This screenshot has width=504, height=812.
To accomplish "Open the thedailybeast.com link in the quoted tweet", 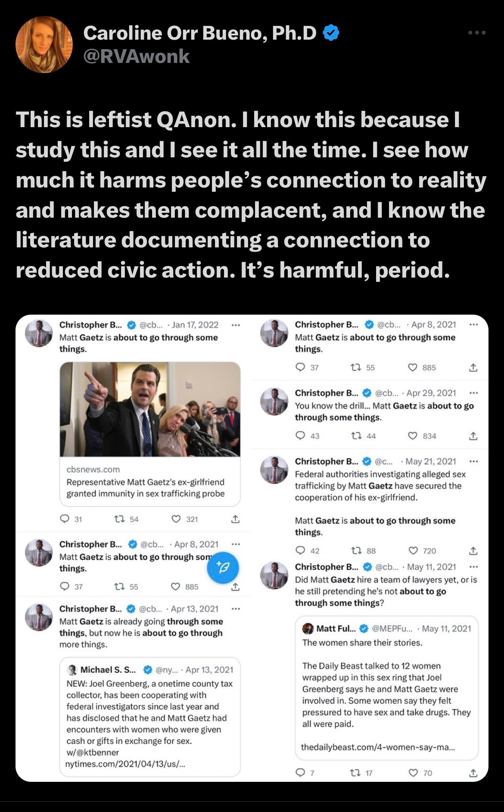I will tap(378, 747).
